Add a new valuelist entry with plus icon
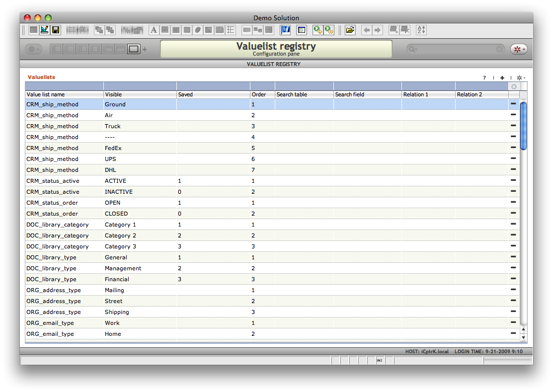Viewport: 553px width, 392px height. (x=502, y=78)
